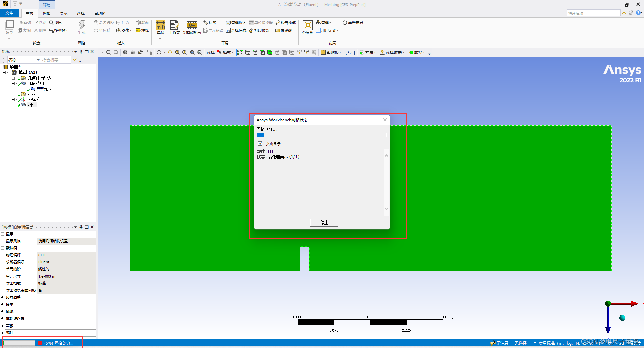The width and height of the screenshot is (644, 348).
Task: Collapse the 默认值 details section
Action: [x=2, y=248]
